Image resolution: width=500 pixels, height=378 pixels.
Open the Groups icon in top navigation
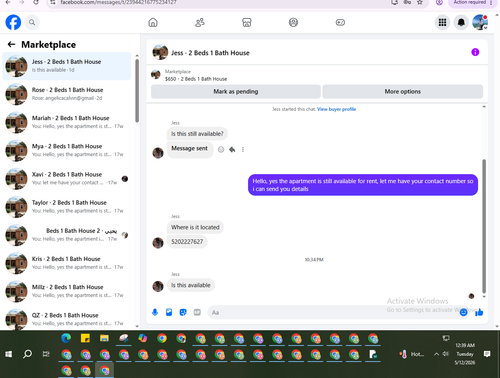(293, 22)
